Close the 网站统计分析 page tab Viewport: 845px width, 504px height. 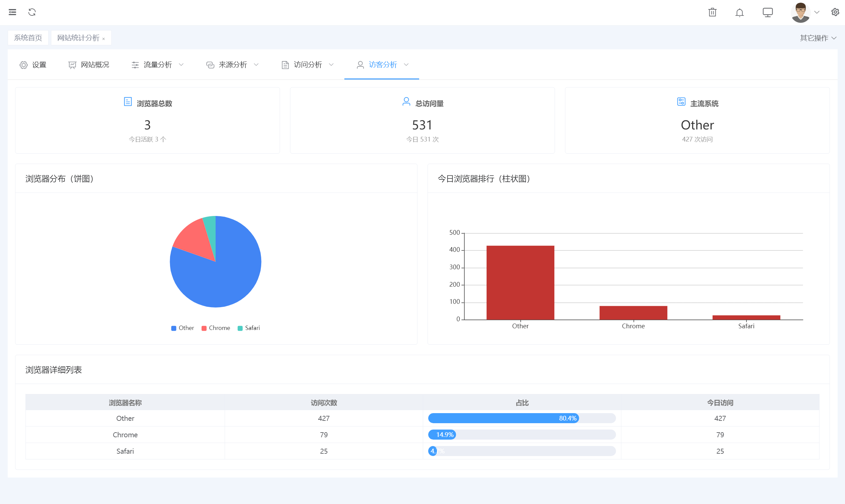pyautogui.click(x=104, y=39)
